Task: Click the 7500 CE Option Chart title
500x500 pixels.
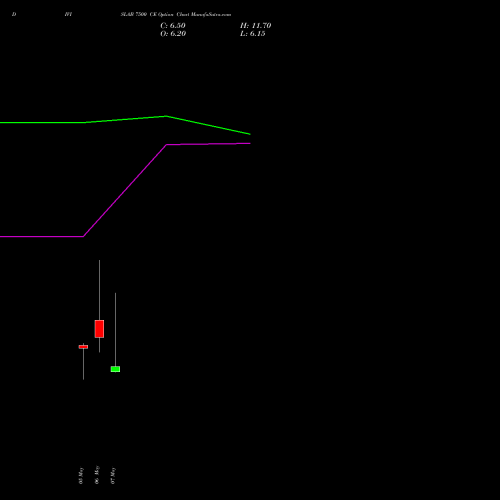Action: (x=176, y=14)
